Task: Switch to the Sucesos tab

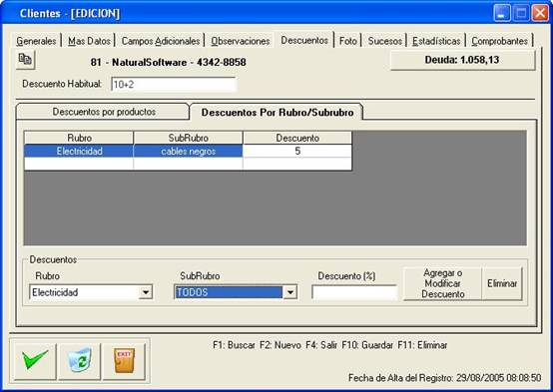Action: (384, 41)
